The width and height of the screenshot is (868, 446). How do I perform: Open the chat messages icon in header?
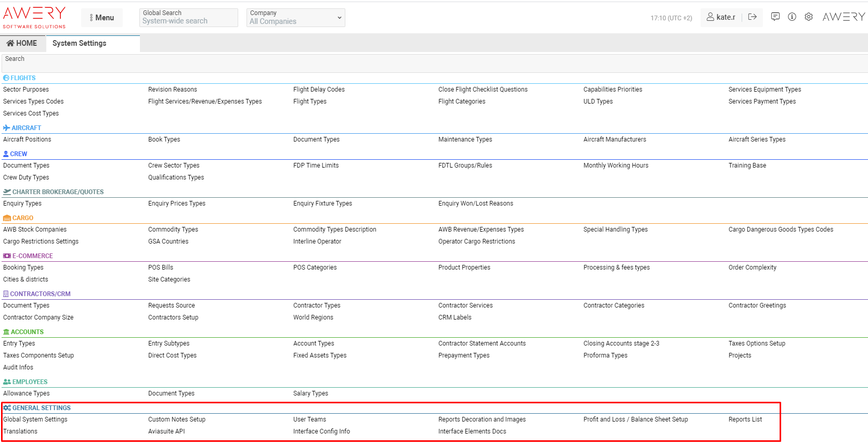775,17
